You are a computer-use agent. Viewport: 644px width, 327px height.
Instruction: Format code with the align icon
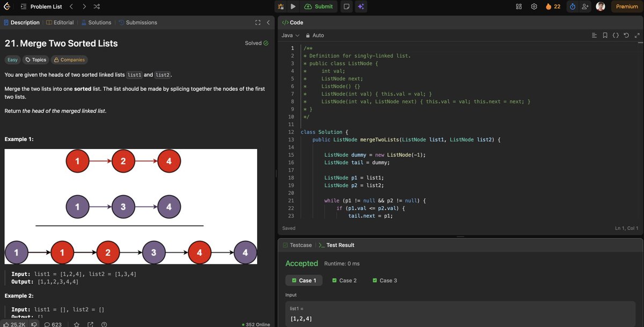point(594,35)
